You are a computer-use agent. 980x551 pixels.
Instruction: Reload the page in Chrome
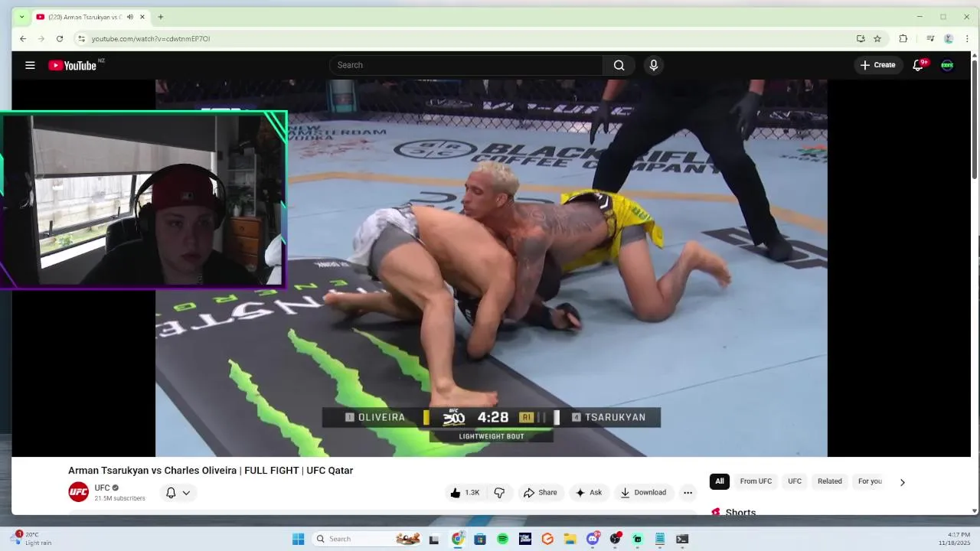point(60,38)
